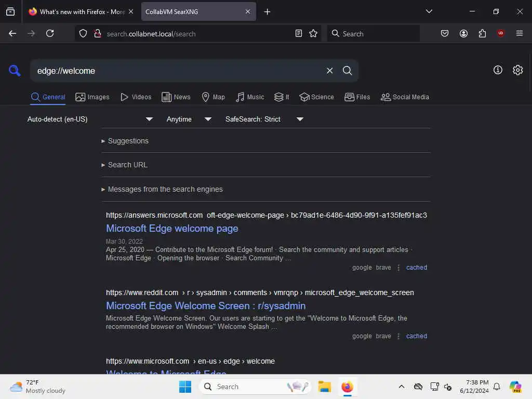This screenshot has height=399, width=532.
Task: Open the clock showing 7:38 PM
Action: pyautogui.click(x=474, y=387)
